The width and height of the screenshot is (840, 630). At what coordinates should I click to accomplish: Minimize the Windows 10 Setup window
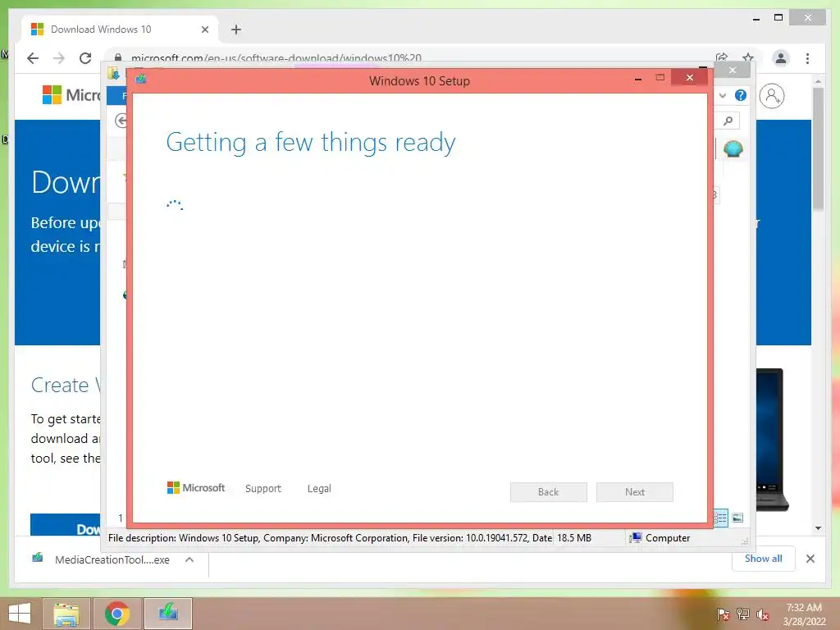click(638, 79)
